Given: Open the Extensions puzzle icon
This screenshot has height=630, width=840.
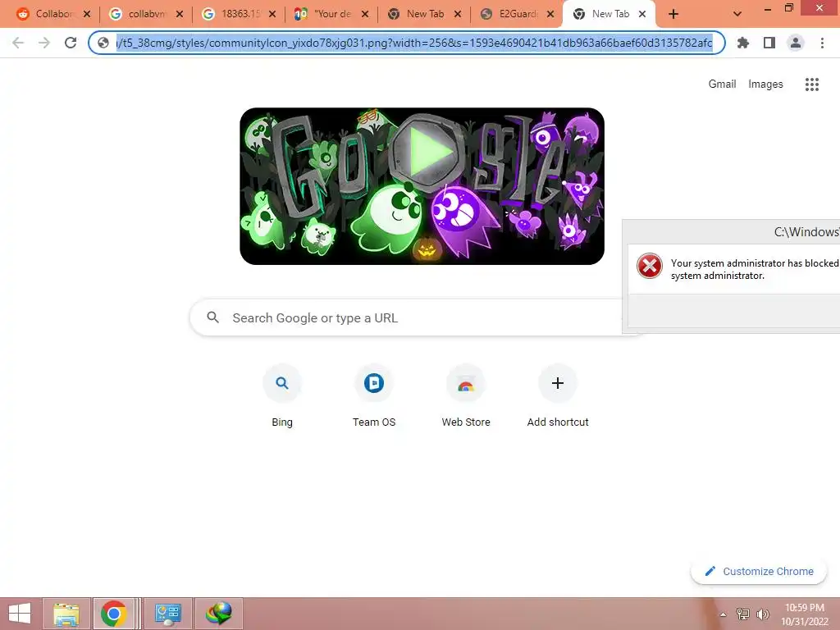Looking at the screenshot, I should 743,43.
